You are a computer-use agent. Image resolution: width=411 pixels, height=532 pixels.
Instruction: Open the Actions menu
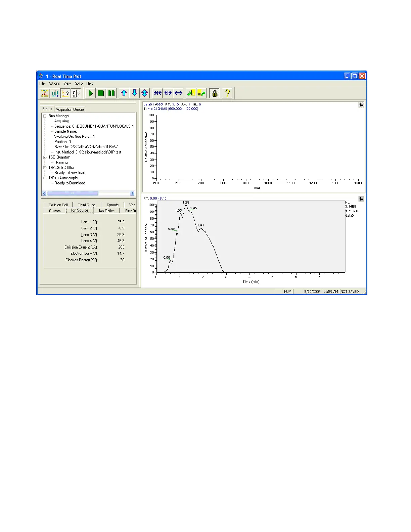point(54,83)
